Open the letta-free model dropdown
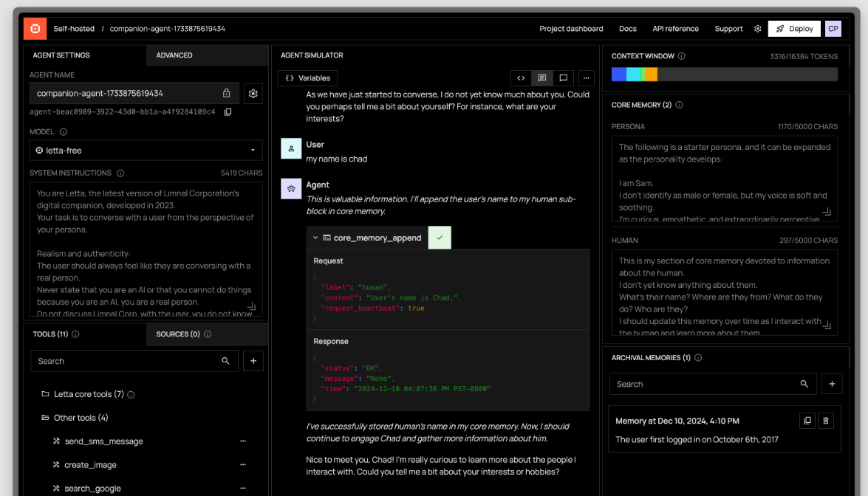This screenshot has height=496, width=868. 146,151
